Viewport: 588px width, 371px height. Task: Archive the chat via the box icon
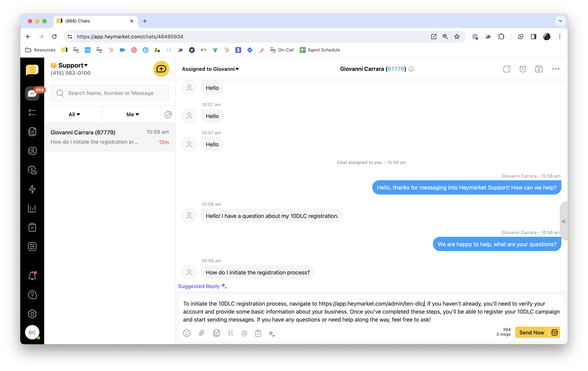coord(539,69)
